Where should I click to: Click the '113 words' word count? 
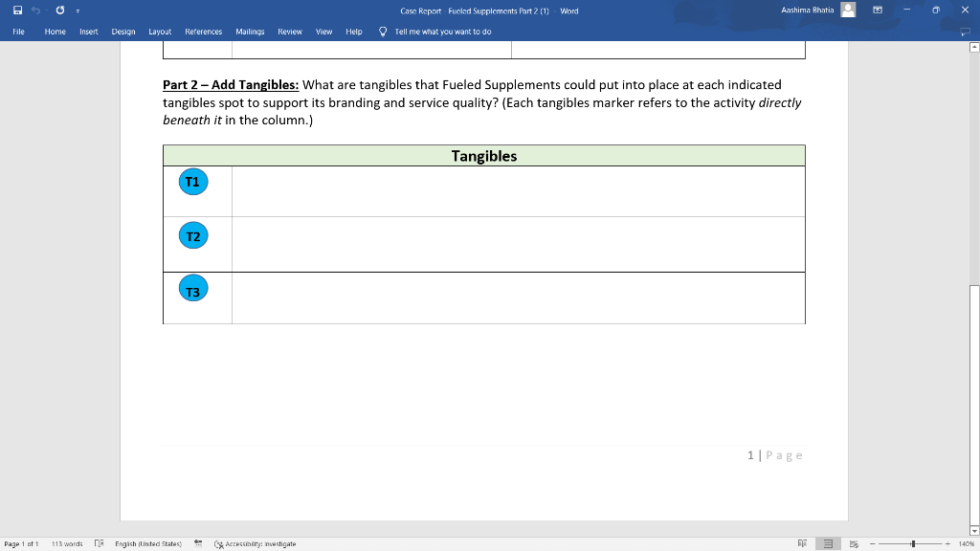[x=67, y=544]
